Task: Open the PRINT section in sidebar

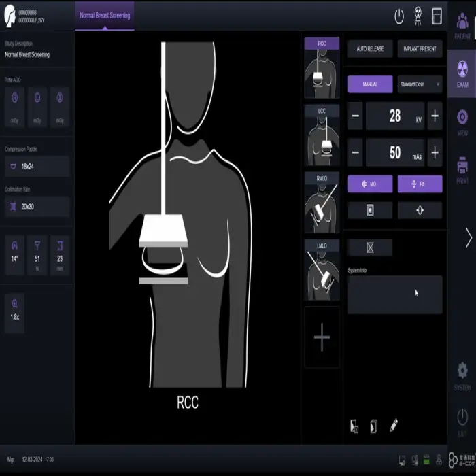Action: click(x=462, y=169)
